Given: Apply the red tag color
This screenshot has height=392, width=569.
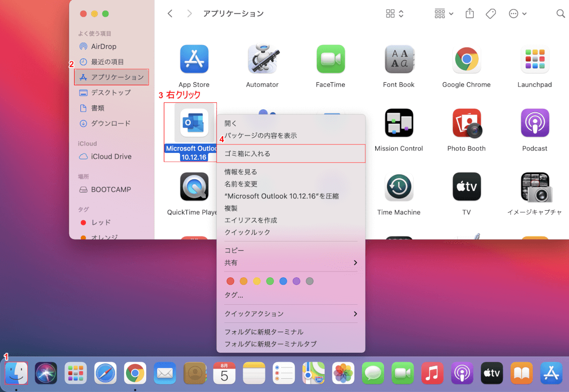Looking at the screenshot, I should click(x=231, y=281).
